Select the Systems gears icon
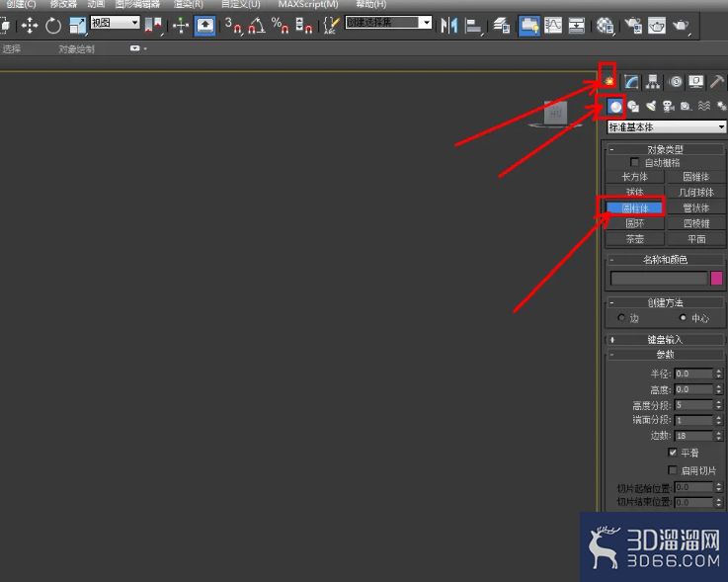 (721, 107)
